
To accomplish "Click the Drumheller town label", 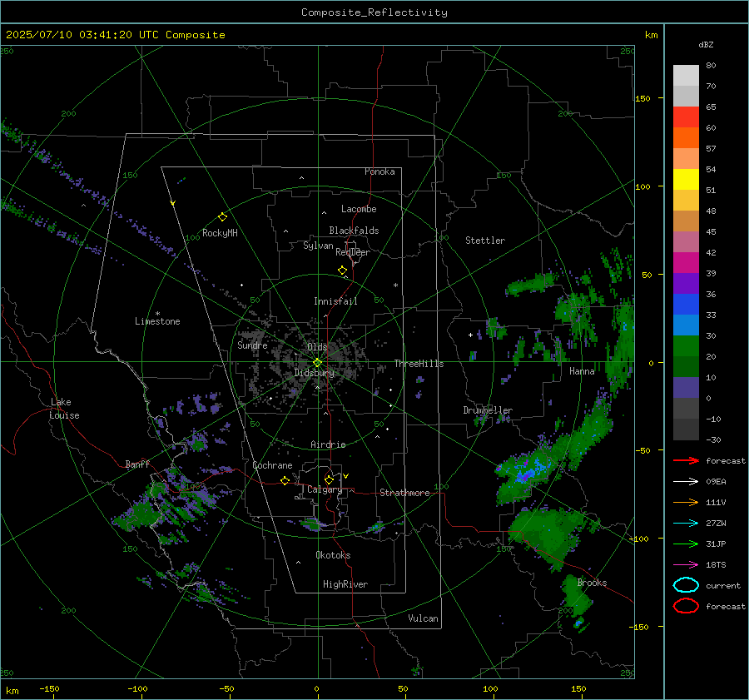I will (x=488, y=410).
